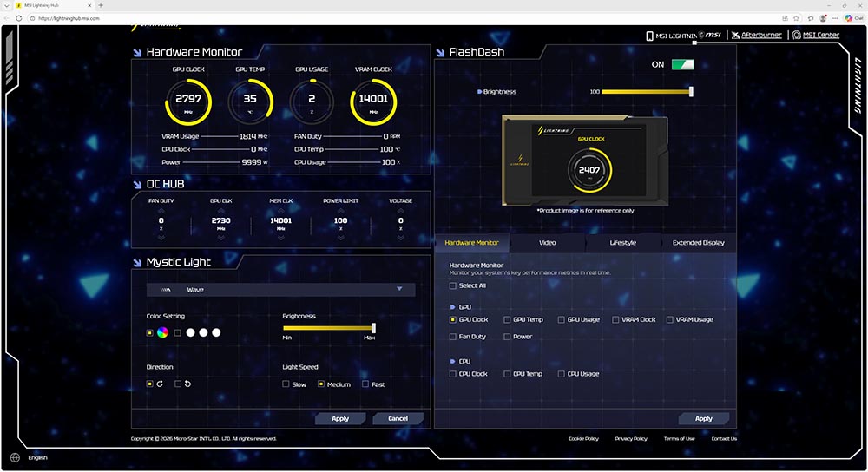Open MSI Center via its dragon icon
This screenshot has width=868, height=472.
click(797, 36)
